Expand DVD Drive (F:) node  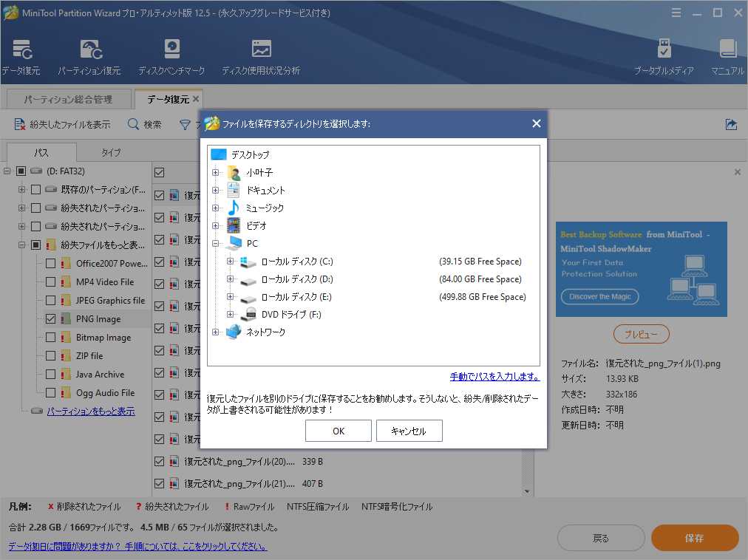231,314
